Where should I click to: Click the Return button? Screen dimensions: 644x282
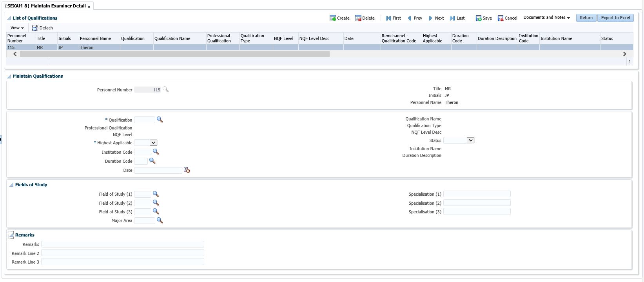click(x=586, y=18)
